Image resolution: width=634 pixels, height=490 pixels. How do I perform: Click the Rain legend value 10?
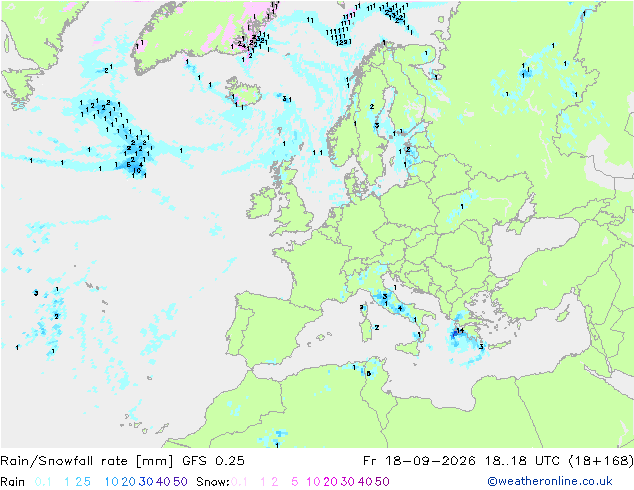pyautogui.click(x=111, y=482)
